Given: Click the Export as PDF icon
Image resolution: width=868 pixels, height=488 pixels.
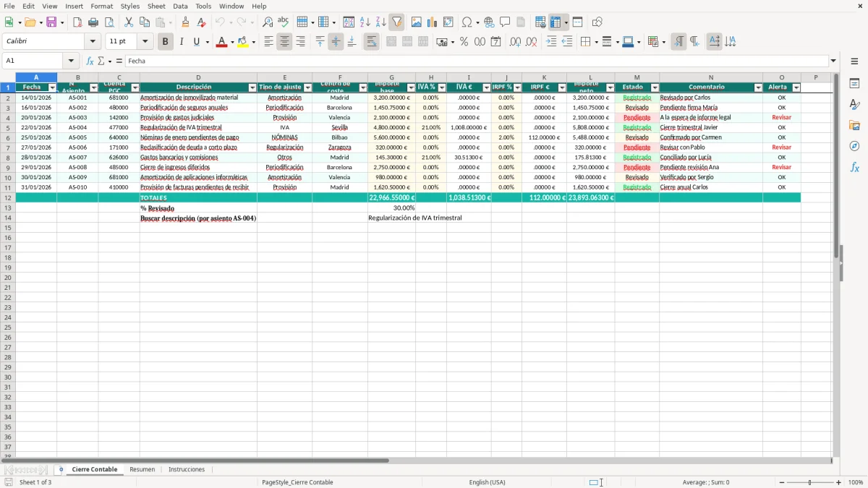Looking at the screenshot, I should 77,22.
